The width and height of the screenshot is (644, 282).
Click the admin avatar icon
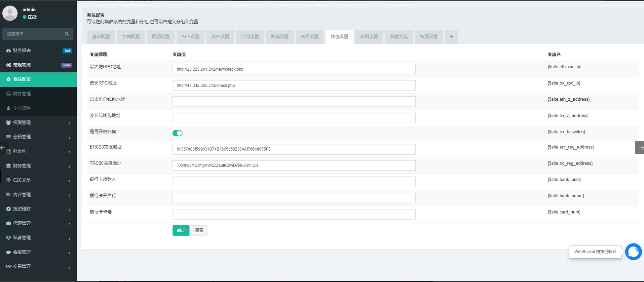[10, 13]
